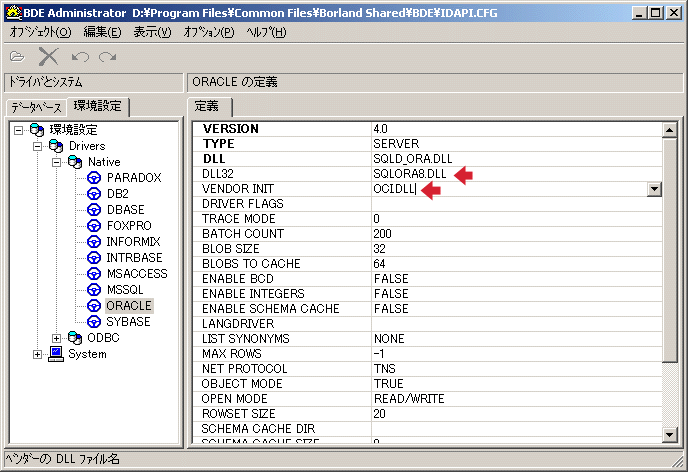Click the VENDOR INIT value field OCIDLL
This screenshot has height=472, width=688.
[509, 189]
